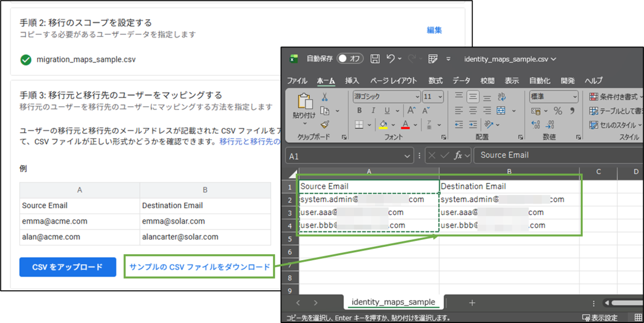Click the undo arrow in Excel
The image size is (644, 323).
[391, 58]
